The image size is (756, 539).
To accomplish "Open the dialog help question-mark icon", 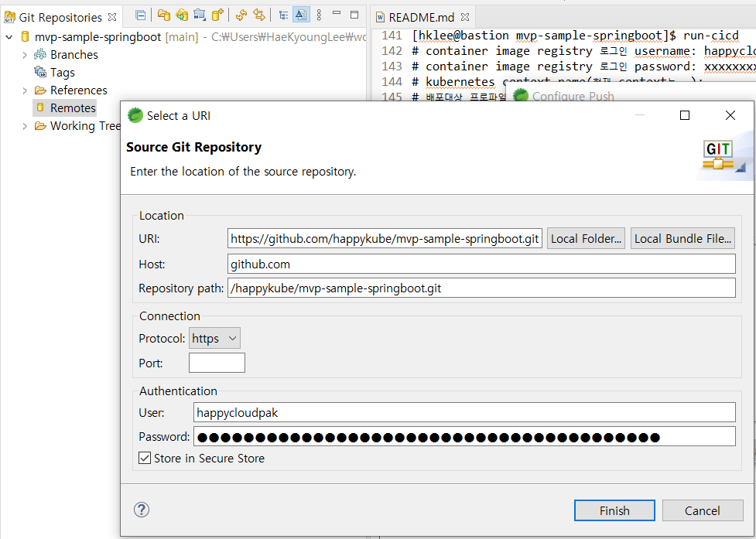I will point(142,510).
